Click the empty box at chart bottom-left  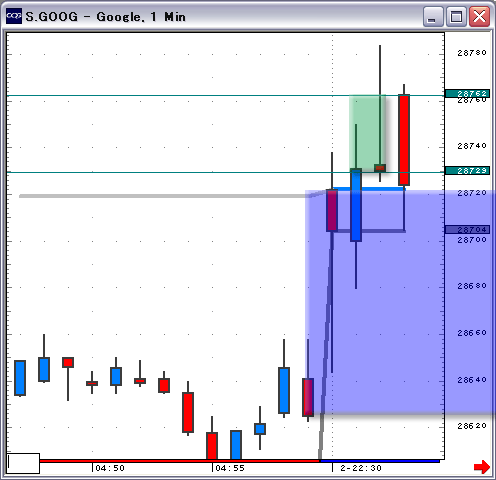pos(23,463)
